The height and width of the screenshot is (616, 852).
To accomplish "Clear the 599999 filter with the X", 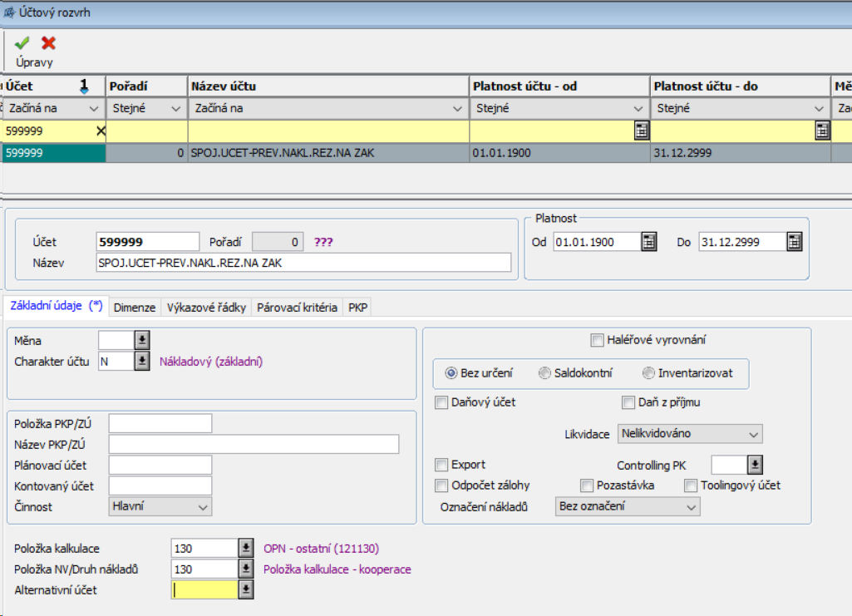I will coord(101,131).
